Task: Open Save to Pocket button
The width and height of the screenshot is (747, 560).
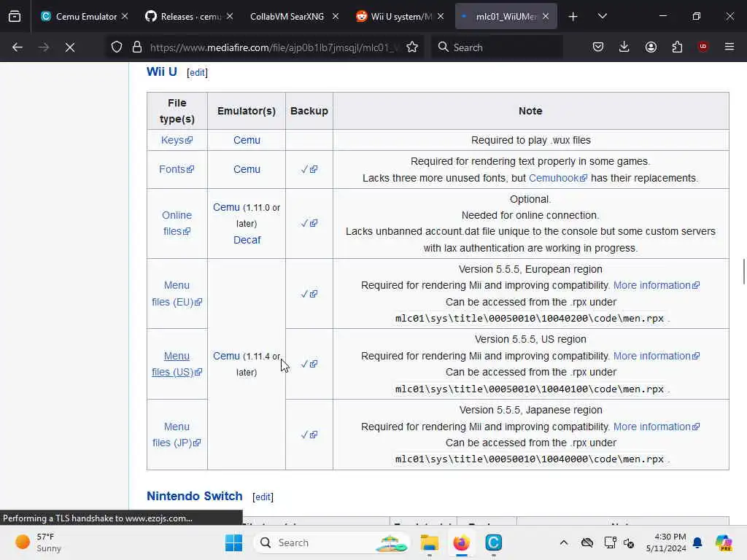Action: pos(598,47)
